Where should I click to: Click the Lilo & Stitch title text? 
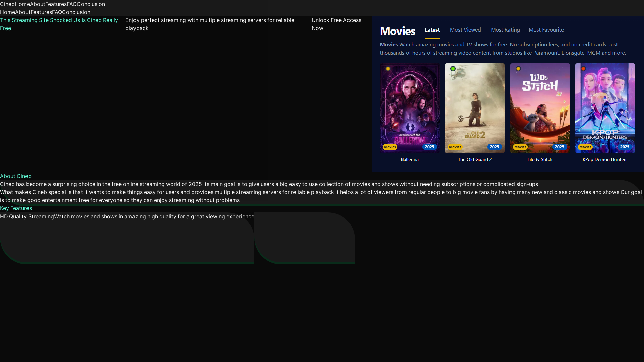coord(540,159)
